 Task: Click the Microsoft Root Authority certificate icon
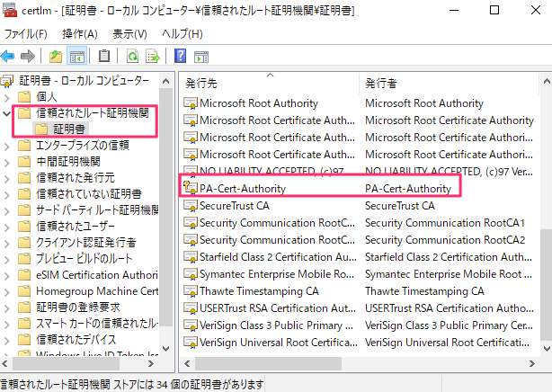click(x=191, y=103)
